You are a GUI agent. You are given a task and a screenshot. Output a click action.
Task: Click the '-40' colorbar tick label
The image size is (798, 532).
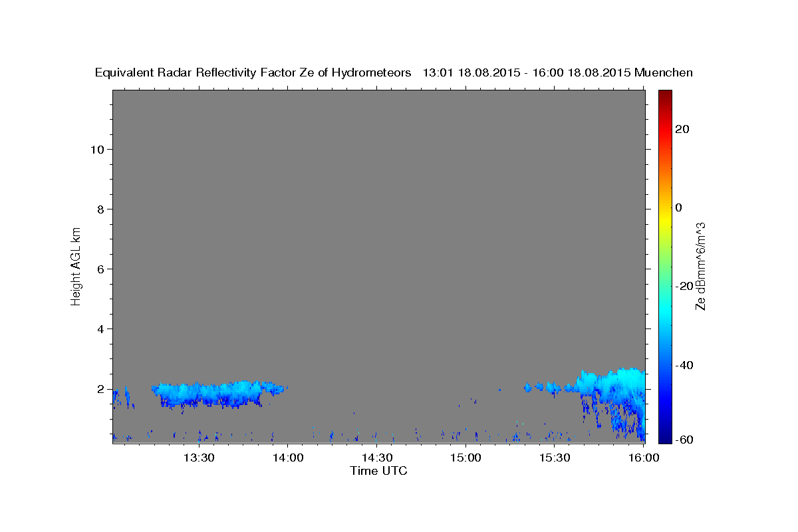[684, 365]
